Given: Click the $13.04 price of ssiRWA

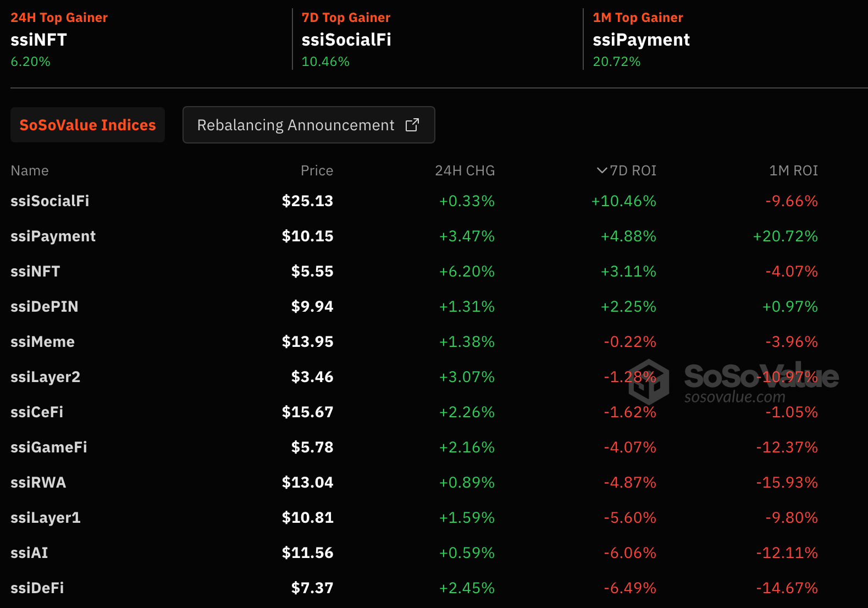Looking at the screenshot, I should point(308,482).
